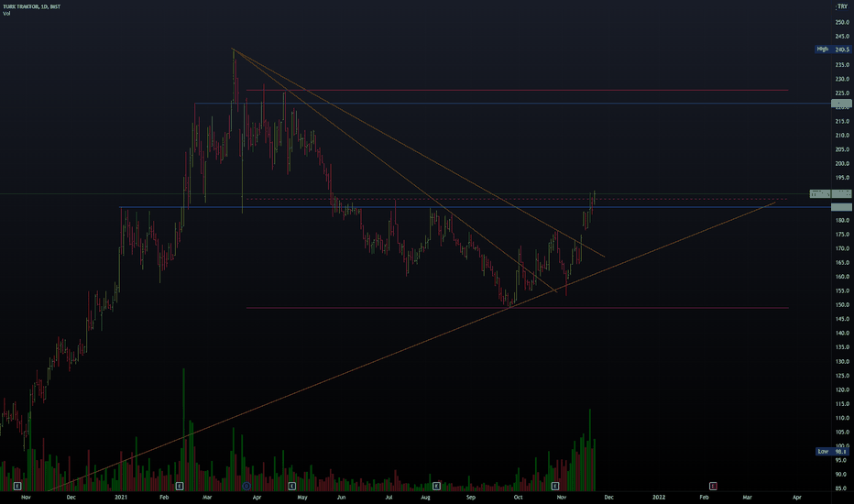Click the 200.0 price axis label
Image resolution: width=854 pixels, height=504 pixels.
click(x=842, y=163)
